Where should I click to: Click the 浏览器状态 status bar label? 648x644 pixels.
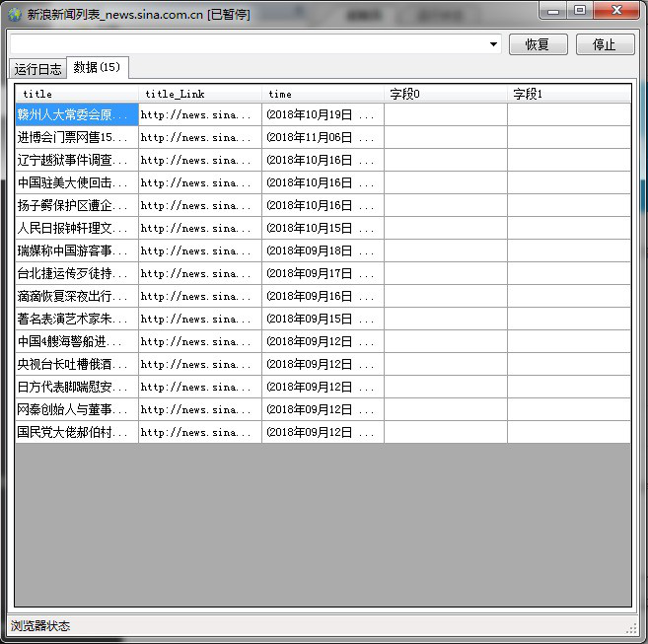[x=40, y=626]
